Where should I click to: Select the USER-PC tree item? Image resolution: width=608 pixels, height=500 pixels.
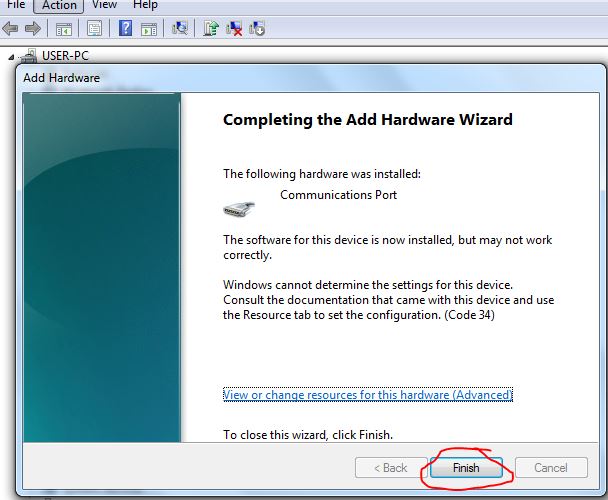[65, 56]
